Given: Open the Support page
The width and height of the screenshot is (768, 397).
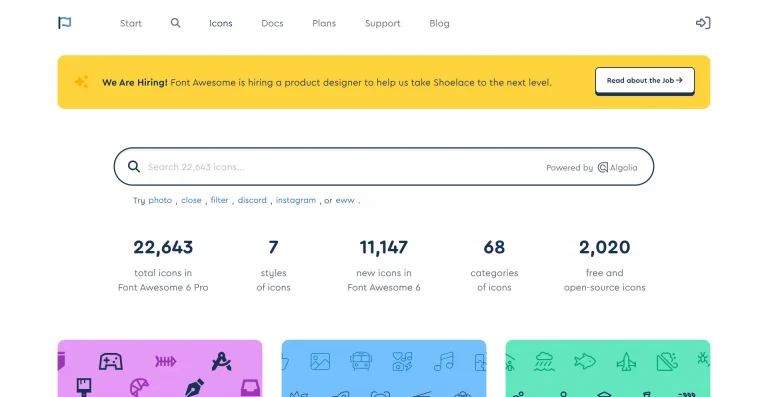Looking at the screenshot, I should 383,23.
